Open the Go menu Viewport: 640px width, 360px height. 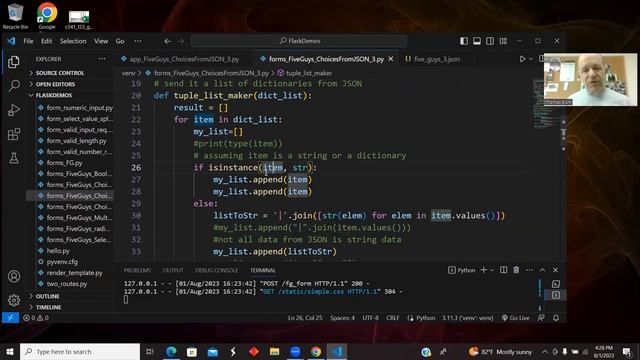tap(120, 41)
